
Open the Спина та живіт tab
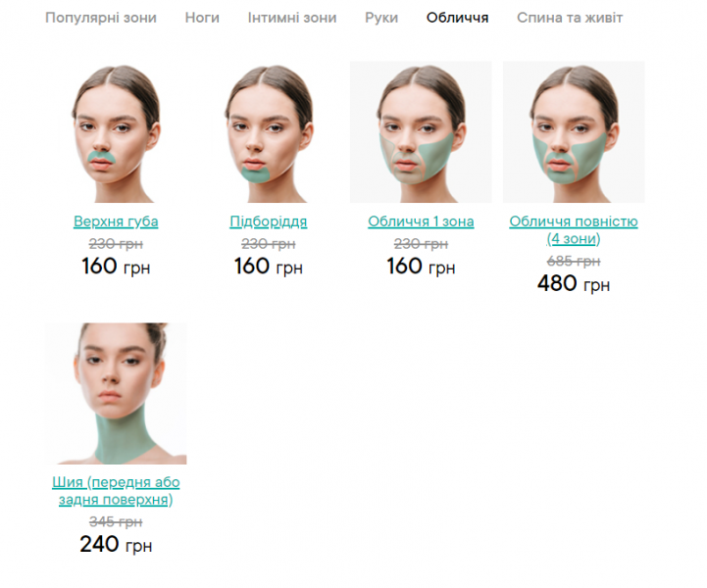click(570, 18)
